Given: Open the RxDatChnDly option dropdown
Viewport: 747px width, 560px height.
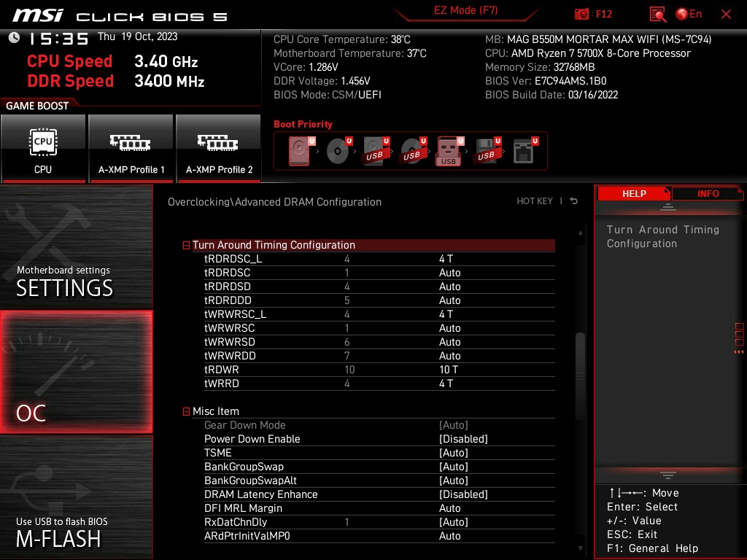Looking at the screenshot, I should (x=454, y=522).
